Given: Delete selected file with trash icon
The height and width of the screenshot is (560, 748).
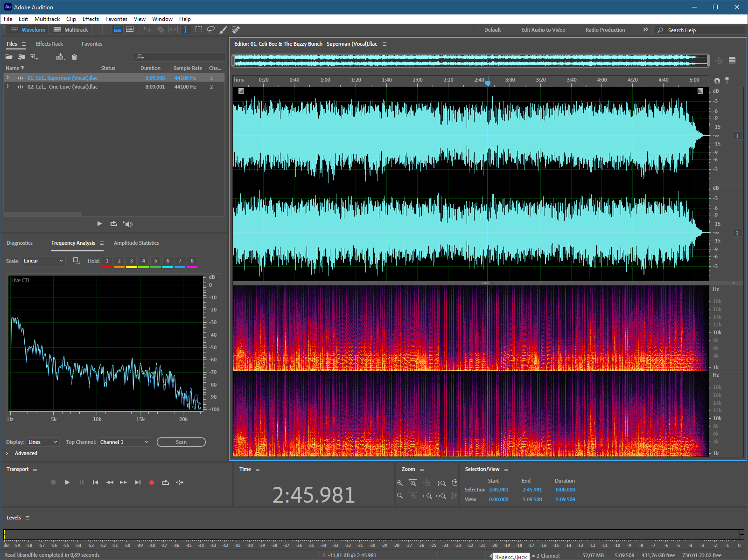Looking at the screenshot, I should pyautogui.click(x=74, y=57).
